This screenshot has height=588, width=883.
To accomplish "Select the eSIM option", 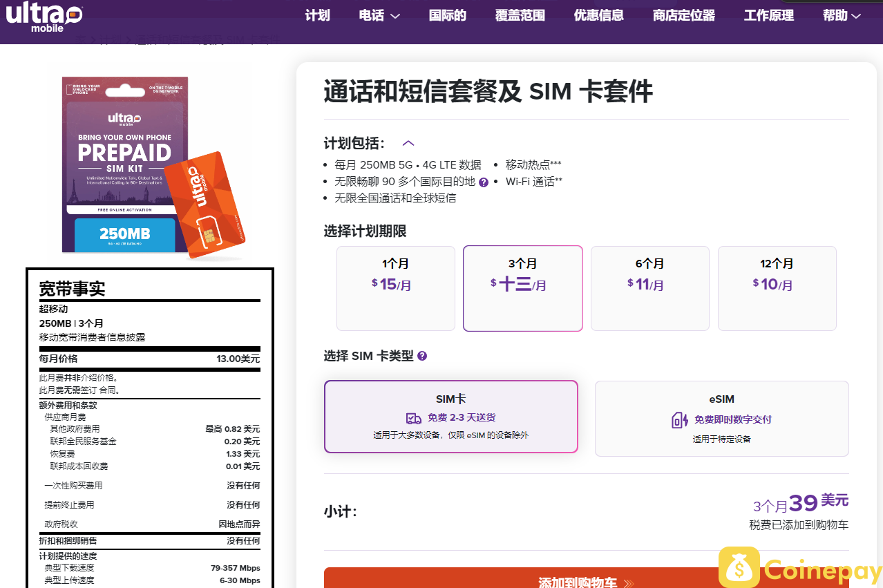I will click(722, 419).
